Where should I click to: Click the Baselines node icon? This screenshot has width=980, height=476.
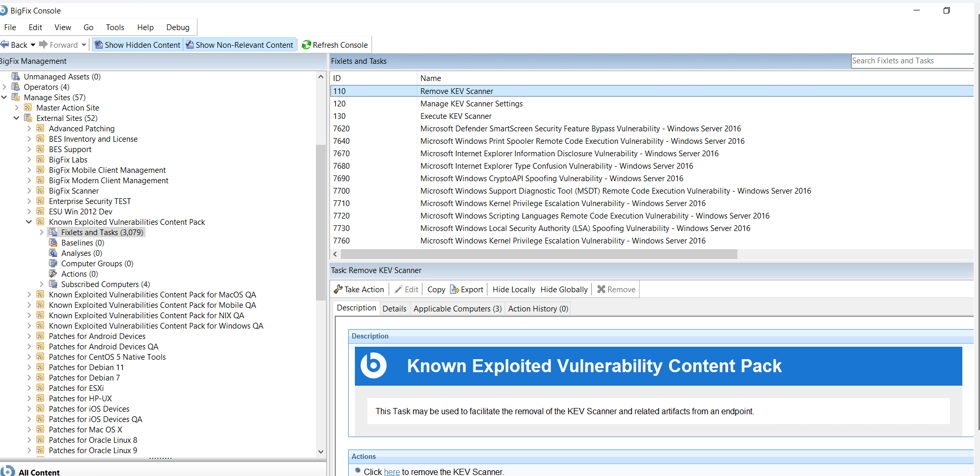coord(53,242)
